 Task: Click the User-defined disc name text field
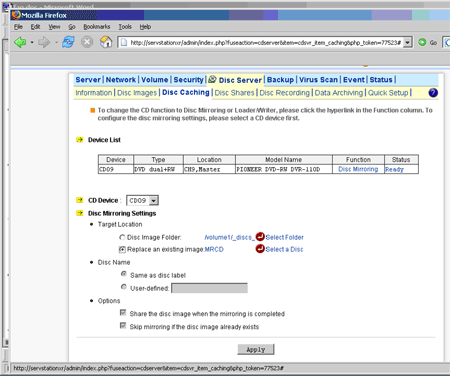[209, 288]
